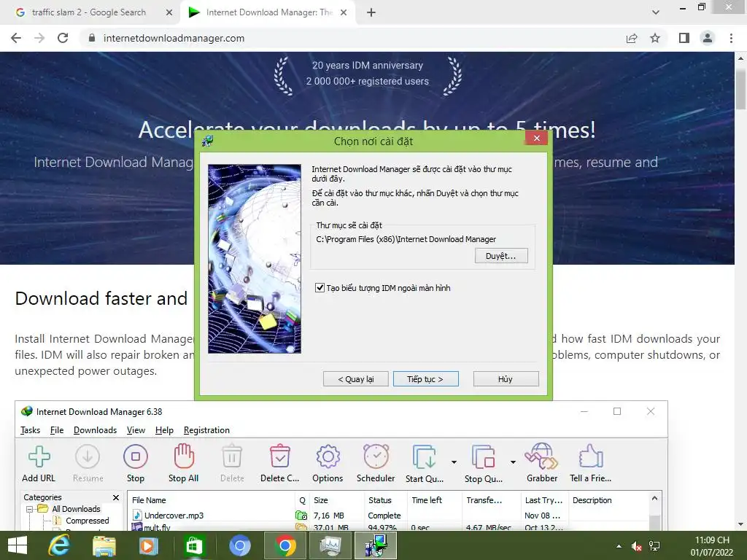Click the Delete C... icon in IDM toolbar
Screen dimensions: 747x560
click(x=279, y=456)
